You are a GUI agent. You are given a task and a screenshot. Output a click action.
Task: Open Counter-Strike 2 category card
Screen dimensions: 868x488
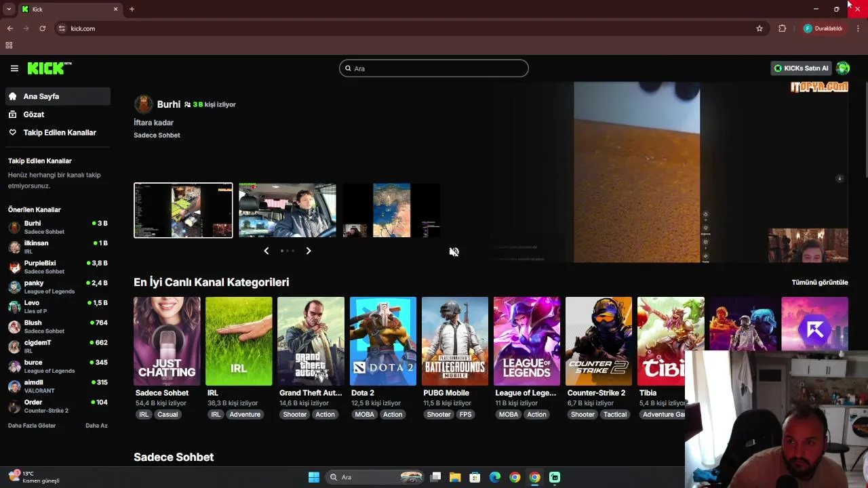tap(599, 341)
